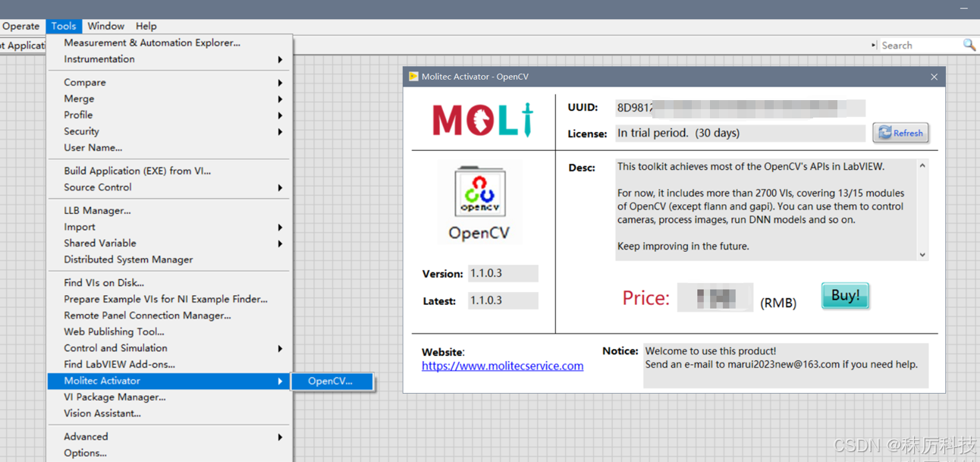
Task: Expand the Merge submenu
Action: 169,99
